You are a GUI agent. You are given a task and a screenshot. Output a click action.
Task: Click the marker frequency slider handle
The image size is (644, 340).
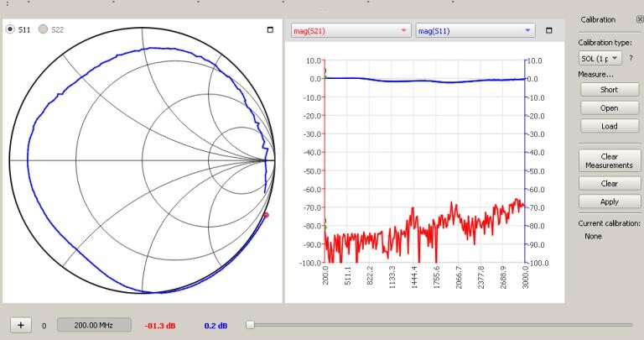pyautogui.click(x=250, y=325)
